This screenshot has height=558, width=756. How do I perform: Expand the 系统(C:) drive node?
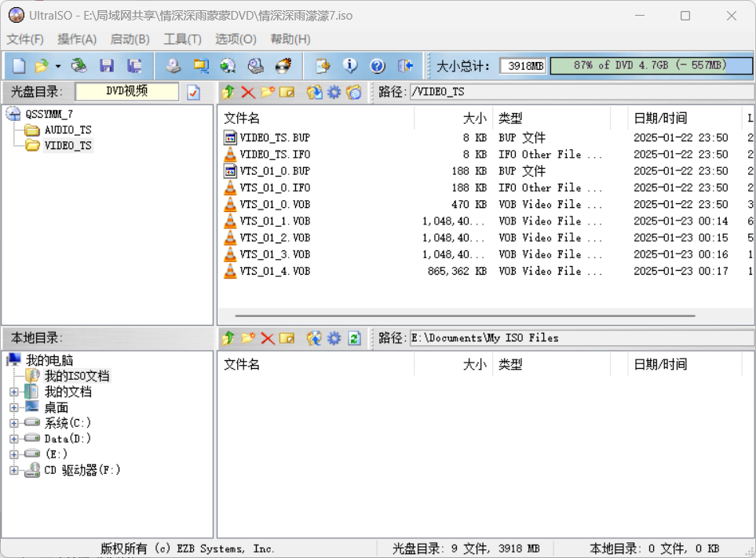click(x=14, y=423)
